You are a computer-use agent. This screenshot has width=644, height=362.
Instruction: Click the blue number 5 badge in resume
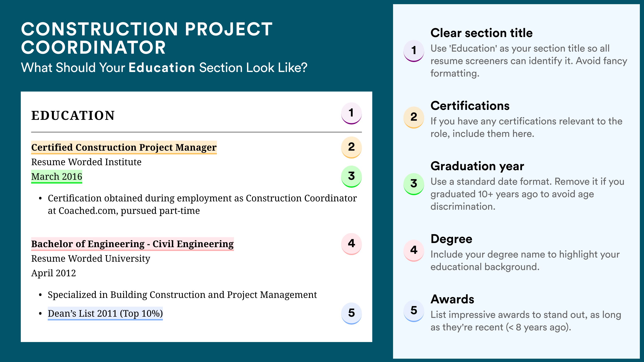point(351,314)
